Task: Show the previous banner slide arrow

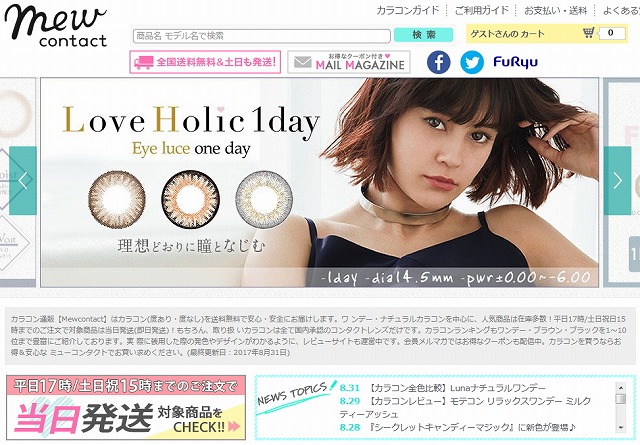Action: pos(23,180)
